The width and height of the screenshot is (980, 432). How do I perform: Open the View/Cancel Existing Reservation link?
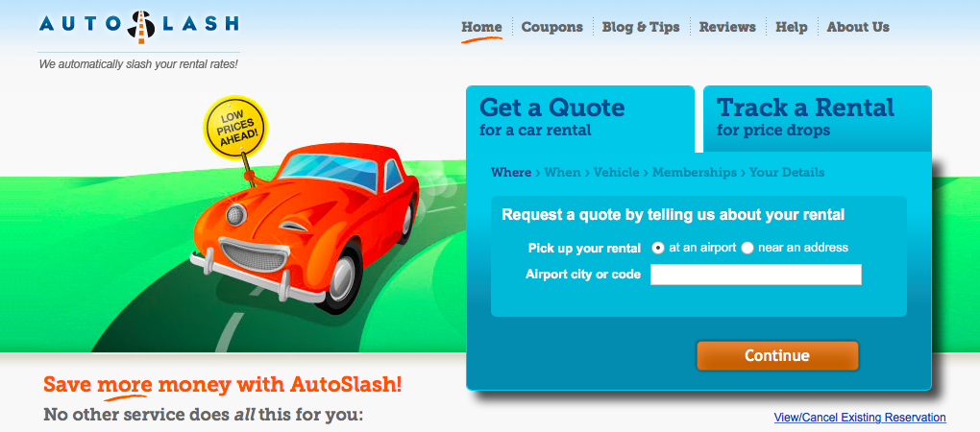(859, 417)
